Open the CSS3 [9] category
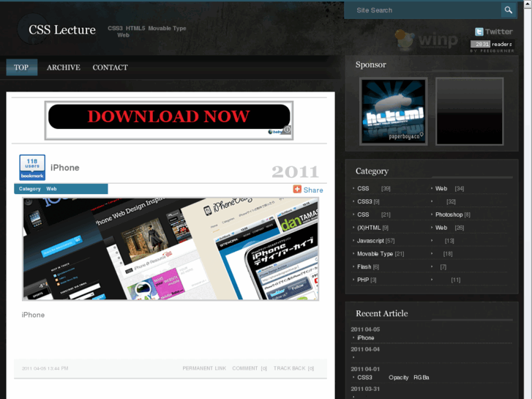Image resolution: width=532 pixels, height=399 pixels. click(368, 202)
